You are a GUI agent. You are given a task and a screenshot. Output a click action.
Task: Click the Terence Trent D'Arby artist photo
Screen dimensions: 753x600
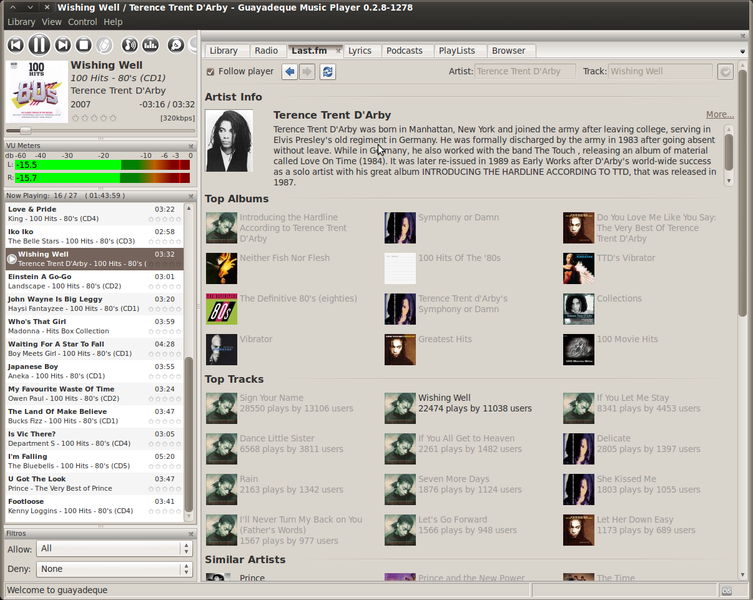point(229,141)
